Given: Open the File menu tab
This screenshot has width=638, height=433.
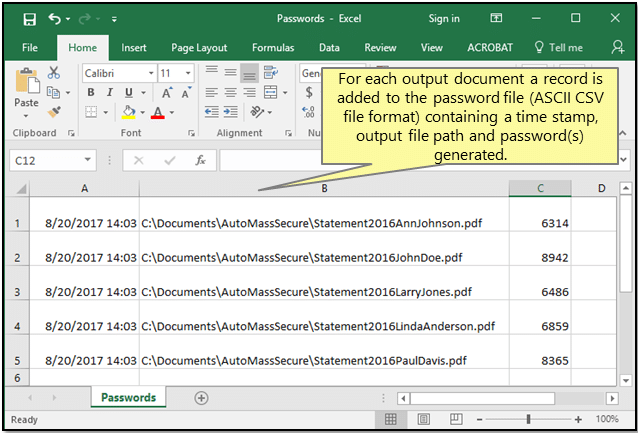Looking at the screenshot, I should 30,48.
